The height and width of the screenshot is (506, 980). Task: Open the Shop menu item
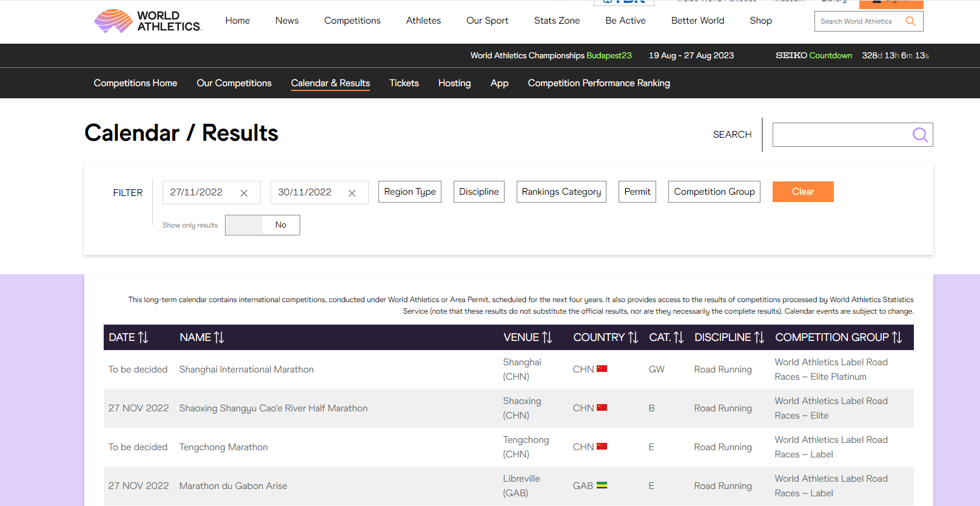click(761, 21)
